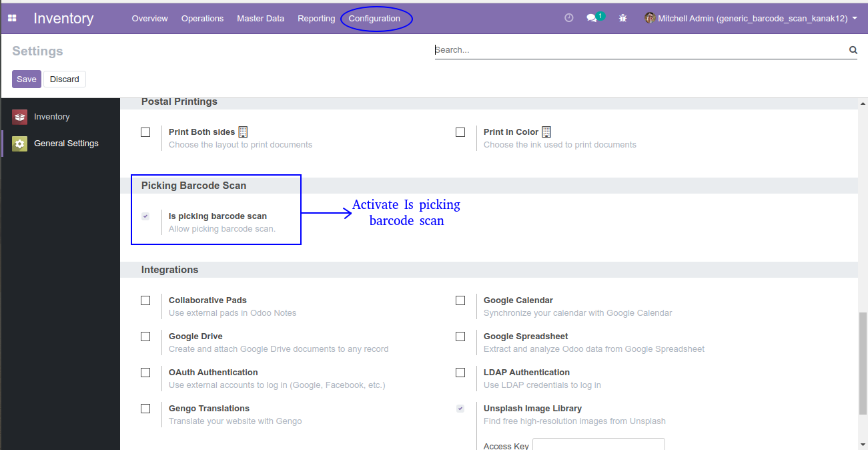Enable the LDAP Authentication checkbox
This screenshot has height=450, width=868.
pyautogui.click(x=460, y=373)
